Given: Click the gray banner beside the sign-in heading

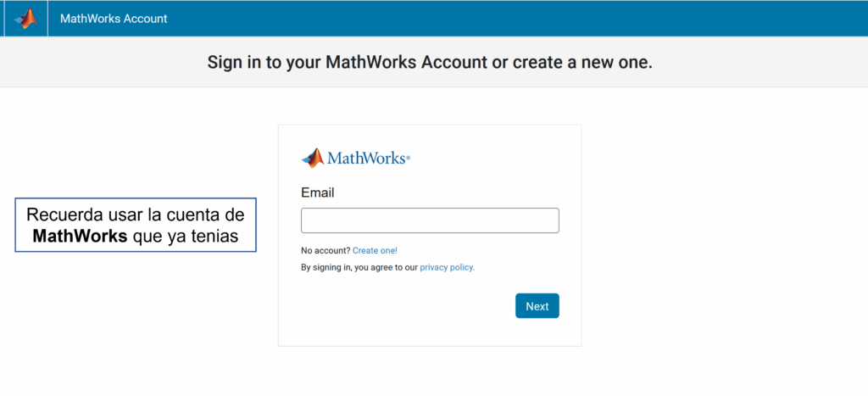Looking at the screenshot, I should 759,62.
